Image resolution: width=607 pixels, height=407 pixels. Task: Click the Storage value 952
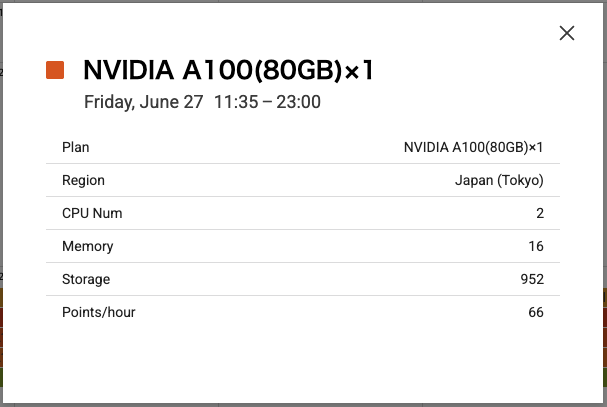tap(532, 279)
